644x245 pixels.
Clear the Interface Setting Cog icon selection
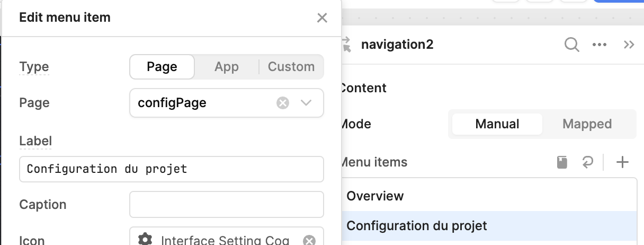[309, 240]
